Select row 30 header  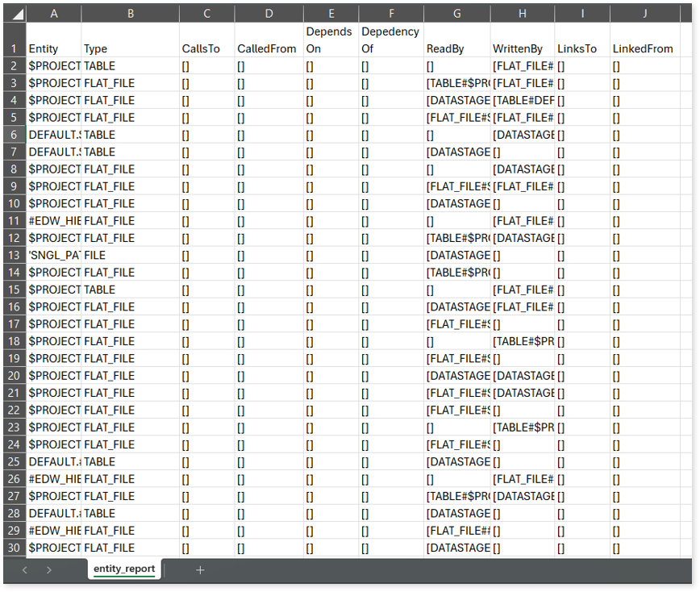click(15, 548)
